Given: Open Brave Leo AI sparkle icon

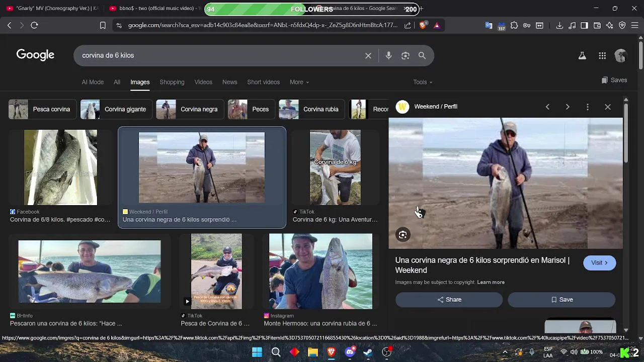Looking at the screenshot, I should click(610, 25).
